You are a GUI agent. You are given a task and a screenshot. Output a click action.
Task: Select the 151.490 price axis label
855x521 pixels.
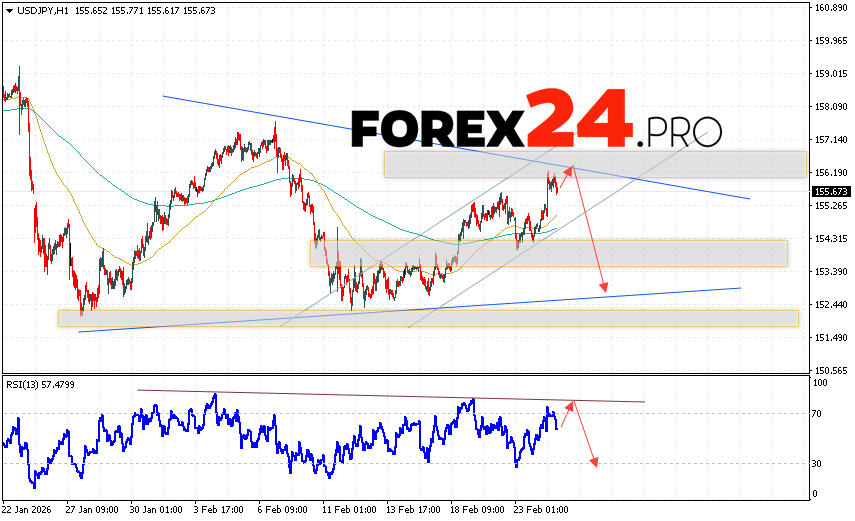tap(831, 338)
